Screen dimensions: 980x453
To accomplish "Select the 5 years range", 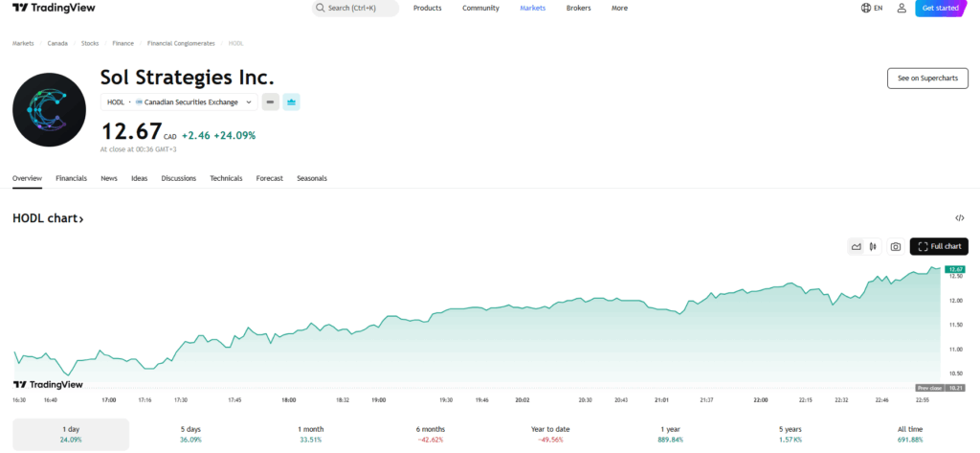I will 791,434.
